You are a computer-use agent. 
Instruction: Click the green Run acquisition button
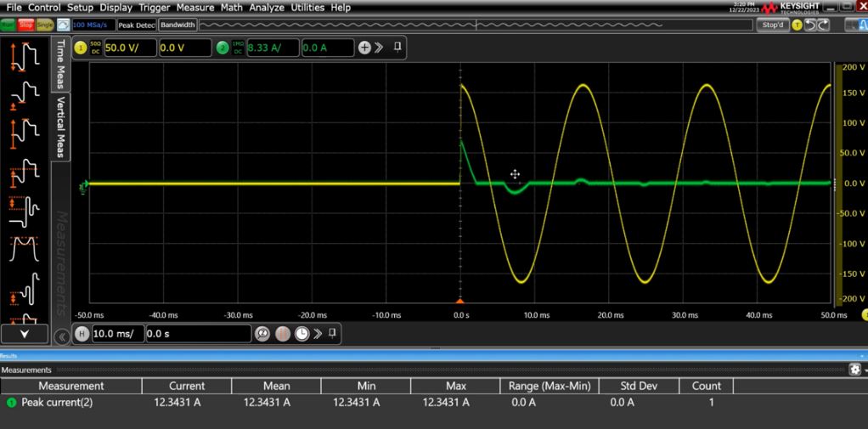(8, 25)
